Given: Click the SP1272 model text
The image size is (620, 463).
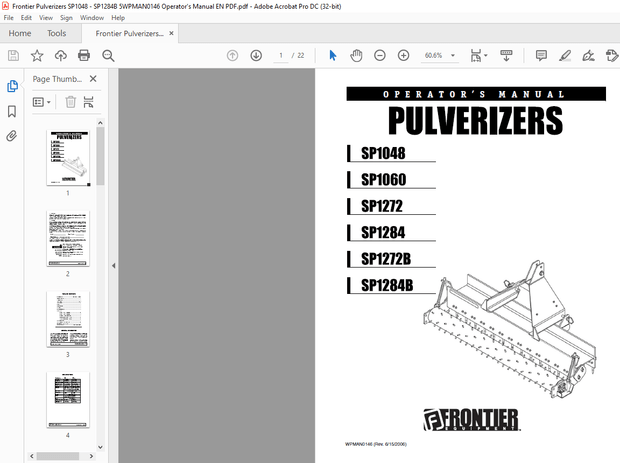Looking at the screenshot, I should pyautogui.click(x=382, y=206).
